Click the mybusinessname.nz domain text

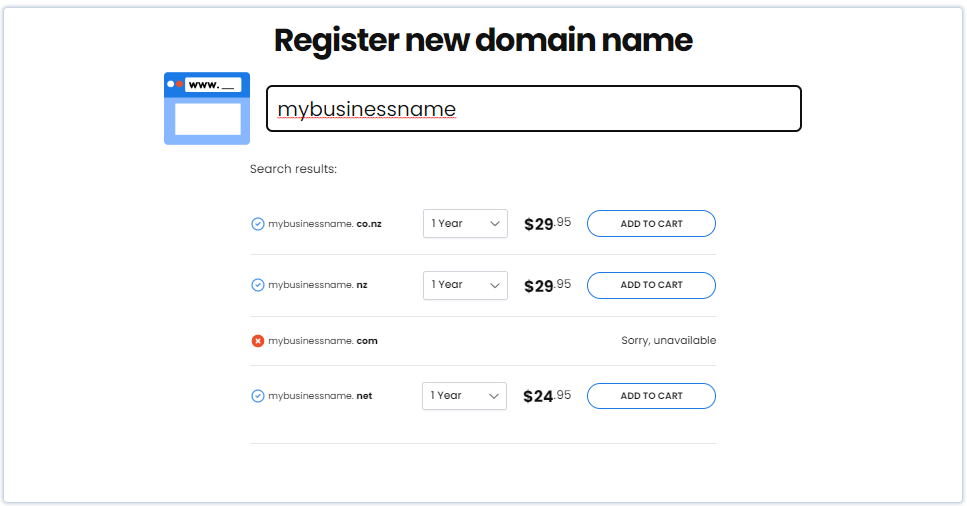click(318, 285)
